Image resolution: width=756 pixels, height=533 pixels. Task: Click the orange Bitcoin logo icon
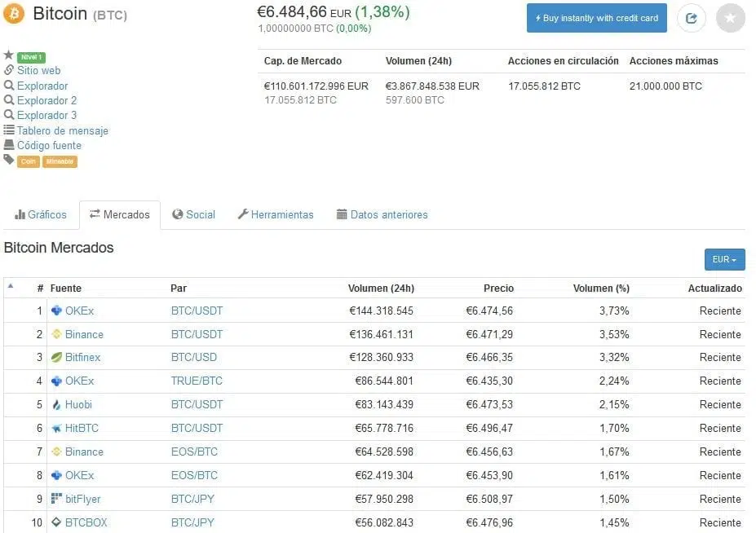point(14,14)
